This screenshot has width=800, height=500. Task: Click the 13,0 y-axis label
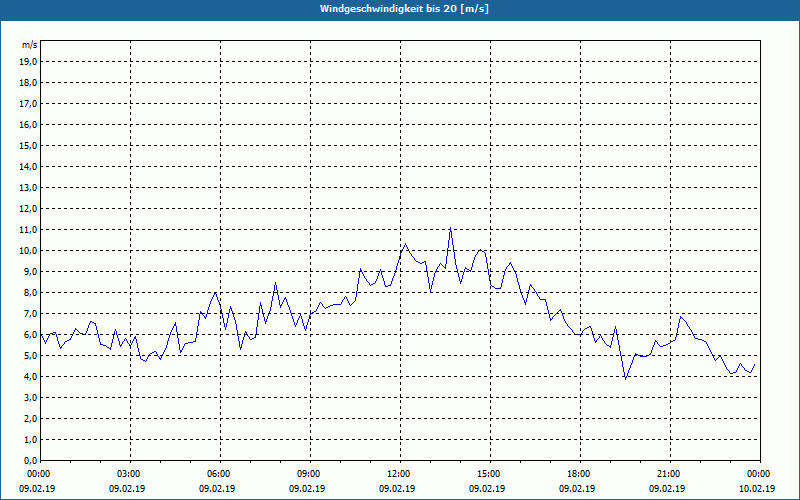(x=29, y=188)
